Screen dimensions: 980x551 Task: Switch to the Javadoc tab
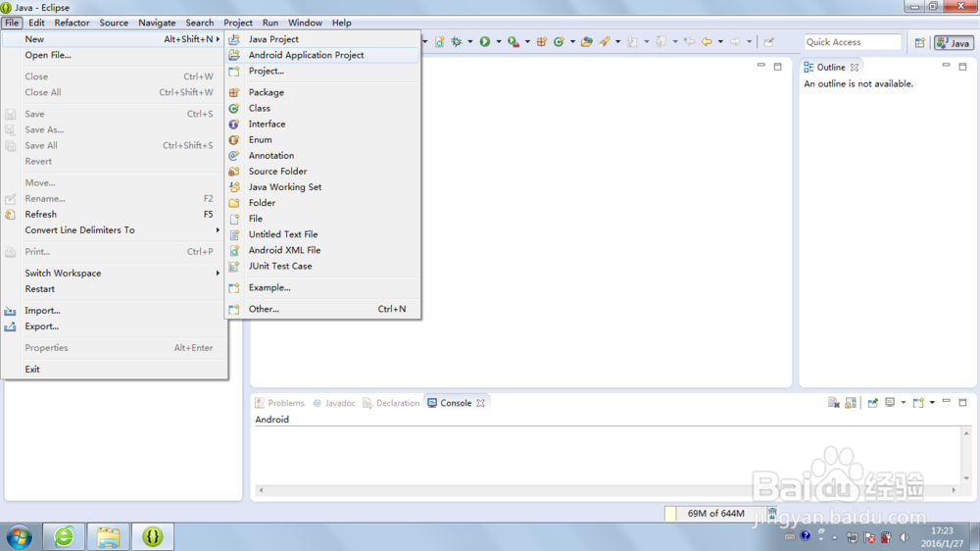334,403
